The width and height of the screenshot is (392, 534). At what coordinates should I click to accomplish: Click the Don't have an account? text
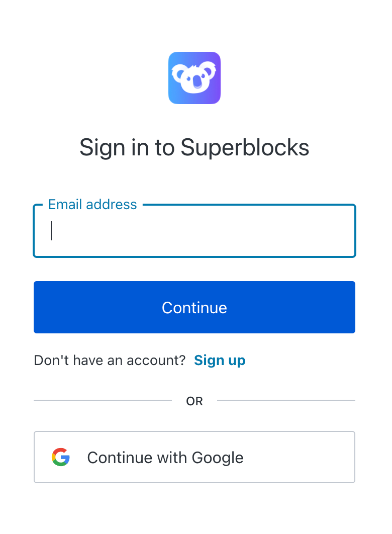pos(110,361)
